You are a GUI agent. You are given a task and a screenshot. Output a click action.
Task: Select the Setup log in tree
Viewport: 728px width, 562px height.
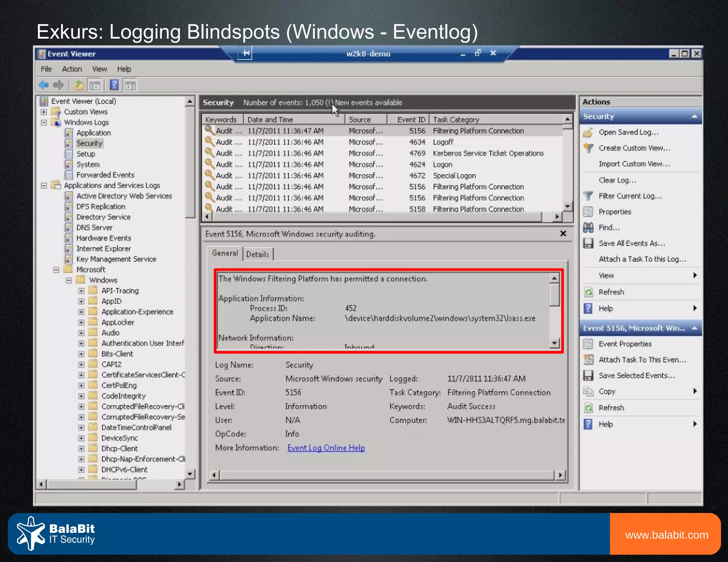[86, 154]
